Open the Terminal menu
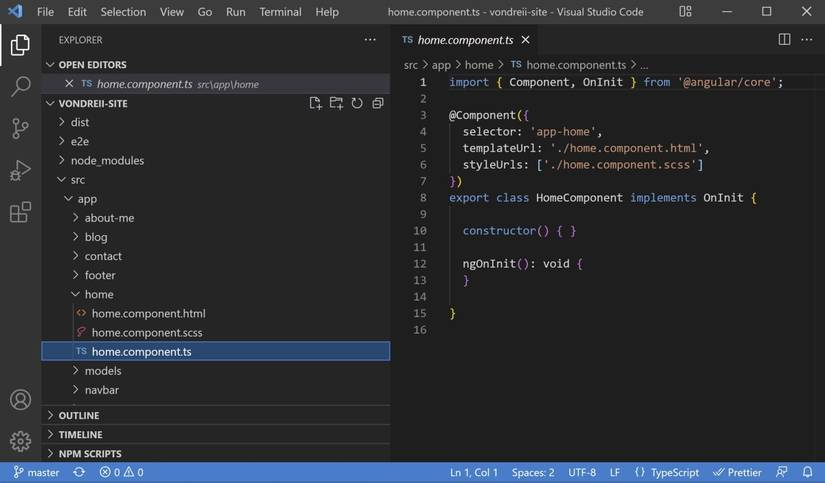Image resolution: width=825 pixels, height=483 pixels. 280,12
